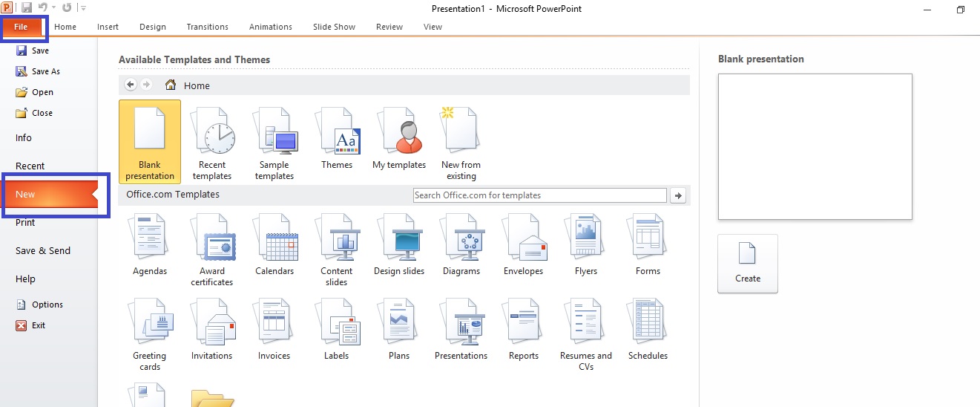Open the Reports template category
Viewport: 980px width, 407px height.
click(524, 331)
